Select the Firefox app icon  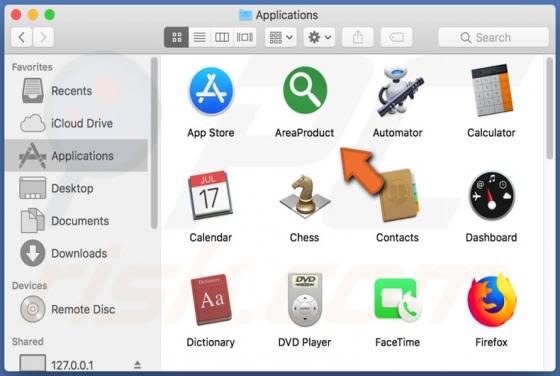(492, 300)
